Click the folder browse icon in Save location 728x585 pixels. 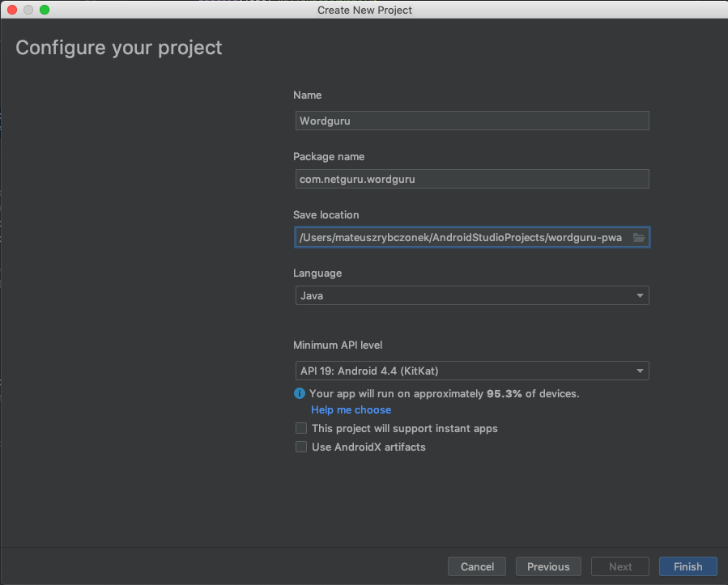(639, 238)
